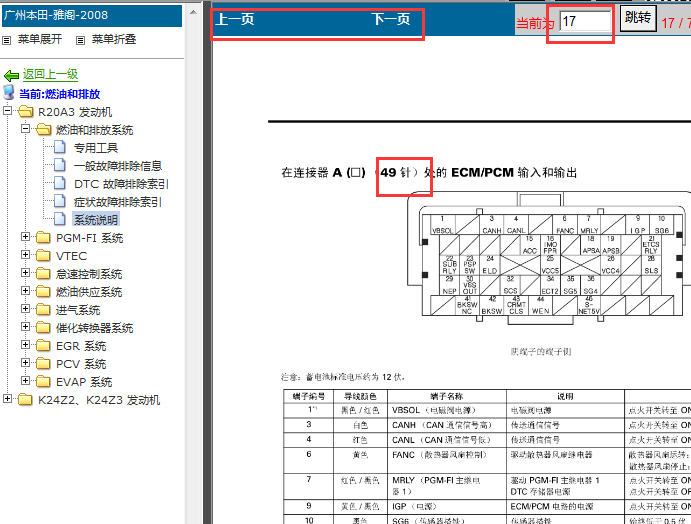Expand the 进气系统 folder
The image size is (691, 524).
(x=26, y=309)
